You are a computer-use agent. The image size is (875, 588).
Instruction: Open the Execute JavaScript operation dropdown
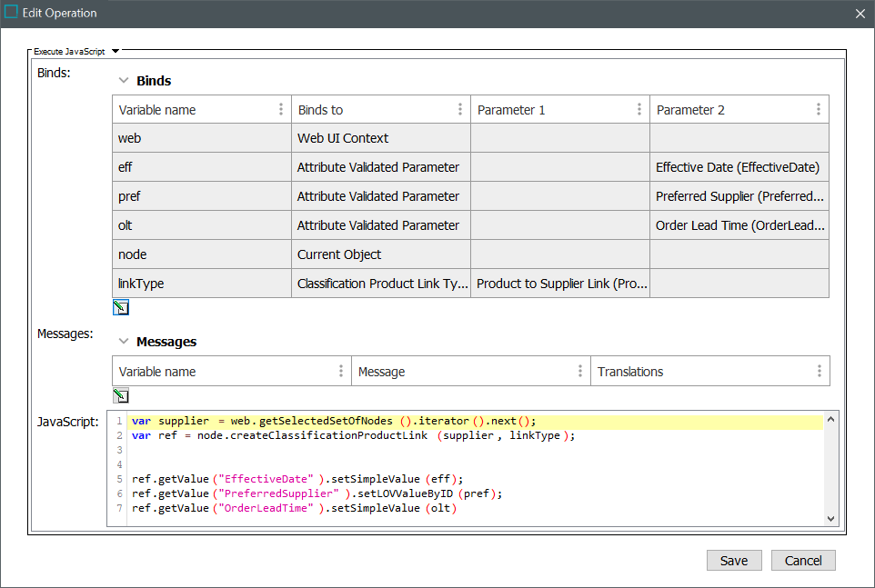116,51
